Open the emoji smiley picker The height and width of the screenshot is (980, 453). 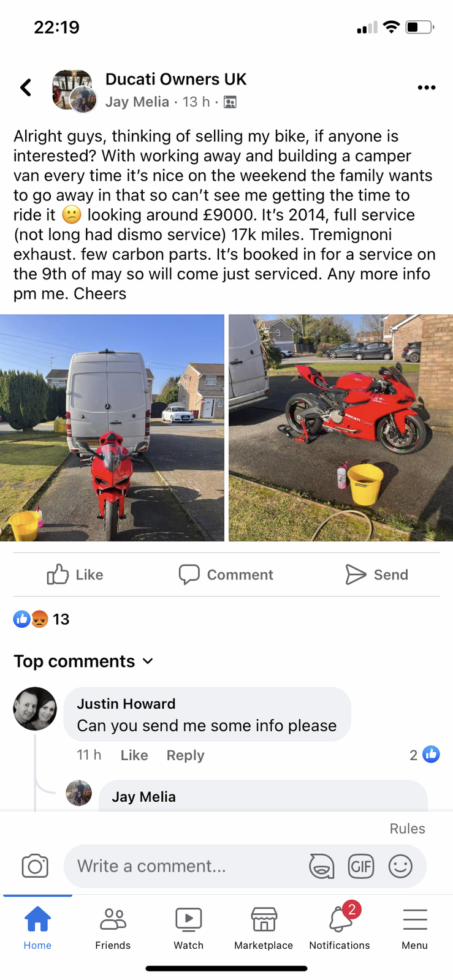(x=400, y=866)
